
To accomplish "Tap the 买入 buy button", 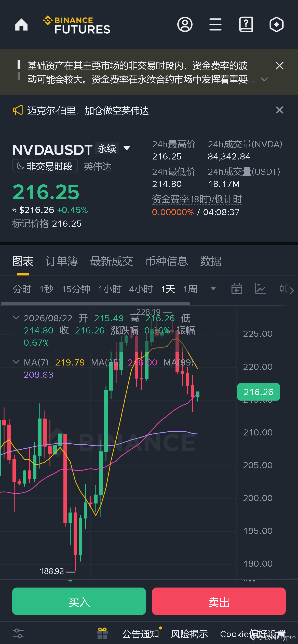I will point(79,601).
